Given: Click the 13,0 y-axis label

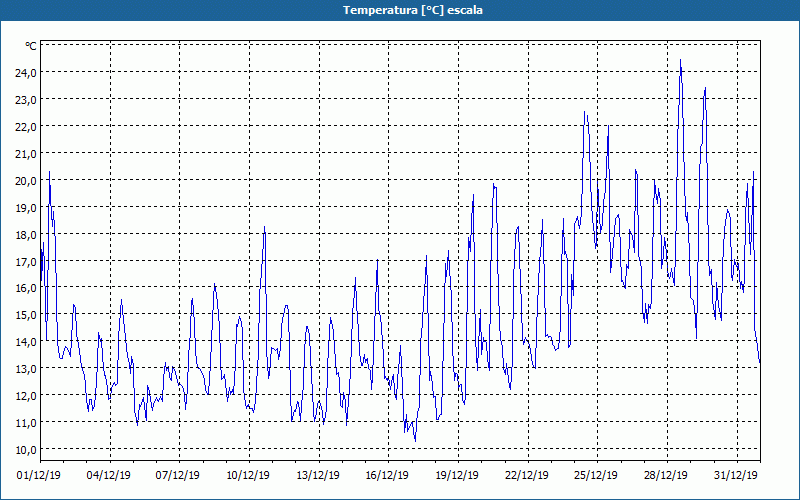Looking at the screenshot, I should pos(27,369).
